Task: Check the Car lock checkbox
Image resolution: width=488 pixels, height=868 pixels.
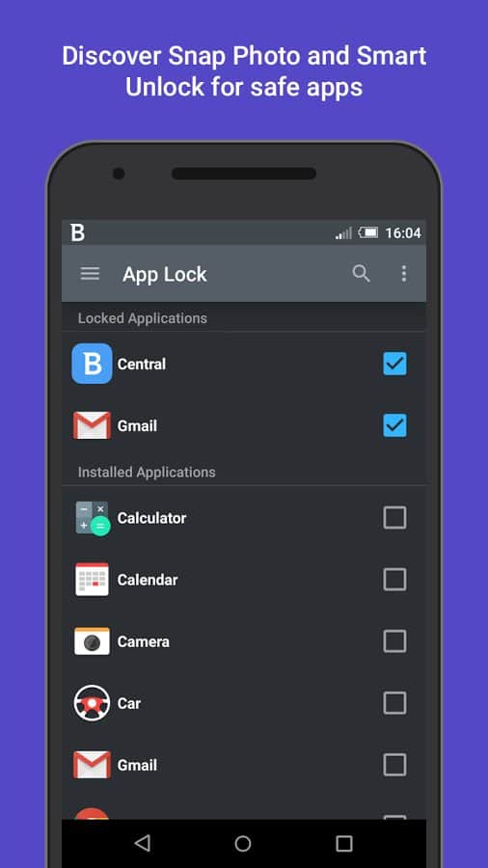Action: pos(395,703)
